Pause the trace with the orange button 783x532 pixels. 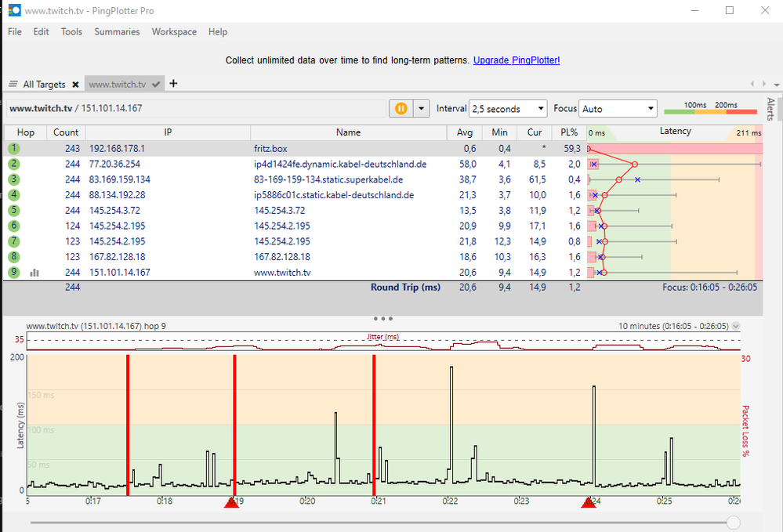401,109
